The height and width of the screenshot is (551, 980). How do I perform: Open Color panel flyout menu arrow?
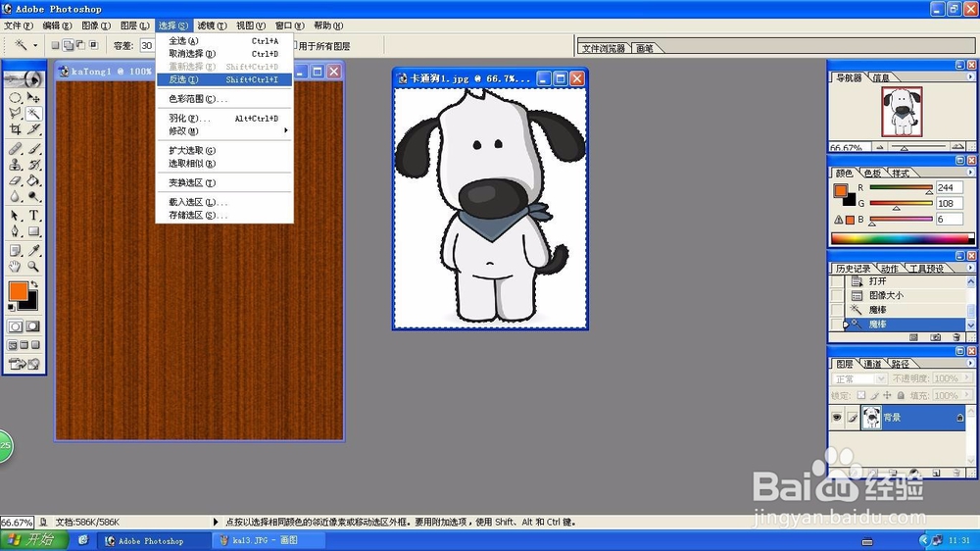pyautogui.click(x=970, y=172)
